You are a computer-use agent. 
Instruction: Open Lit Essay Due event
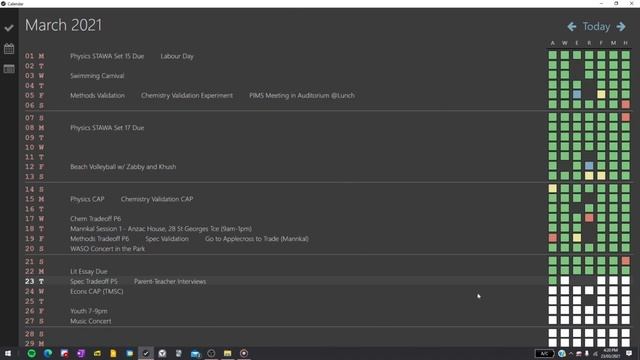coord(89,272)
